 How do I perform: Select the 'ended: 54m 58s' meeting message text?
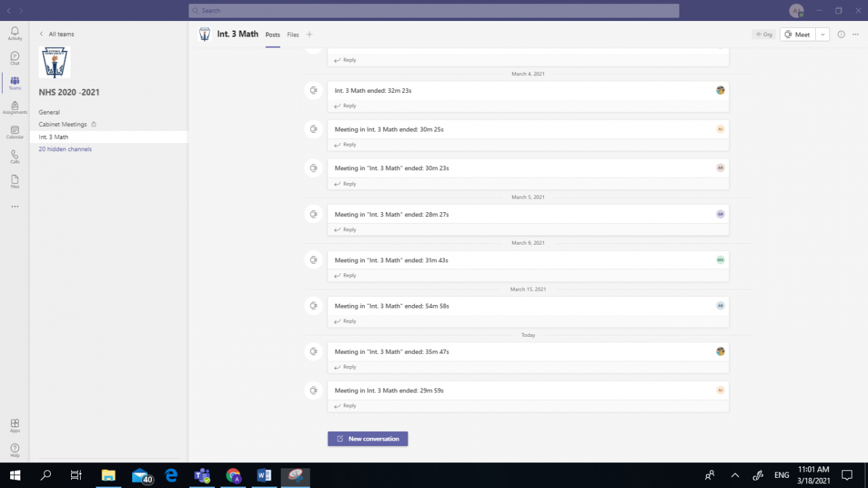pyautogui.click(x=392, y=306)
